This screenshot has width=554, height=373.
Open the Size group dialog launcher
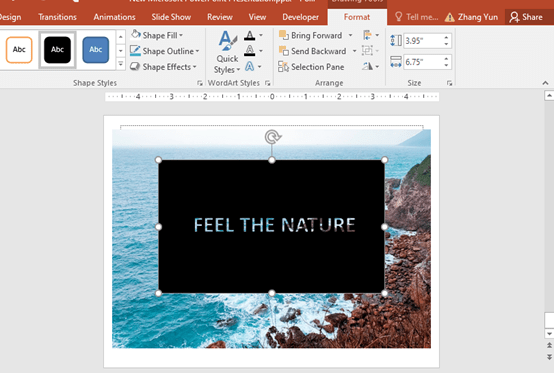coord(449,83)
